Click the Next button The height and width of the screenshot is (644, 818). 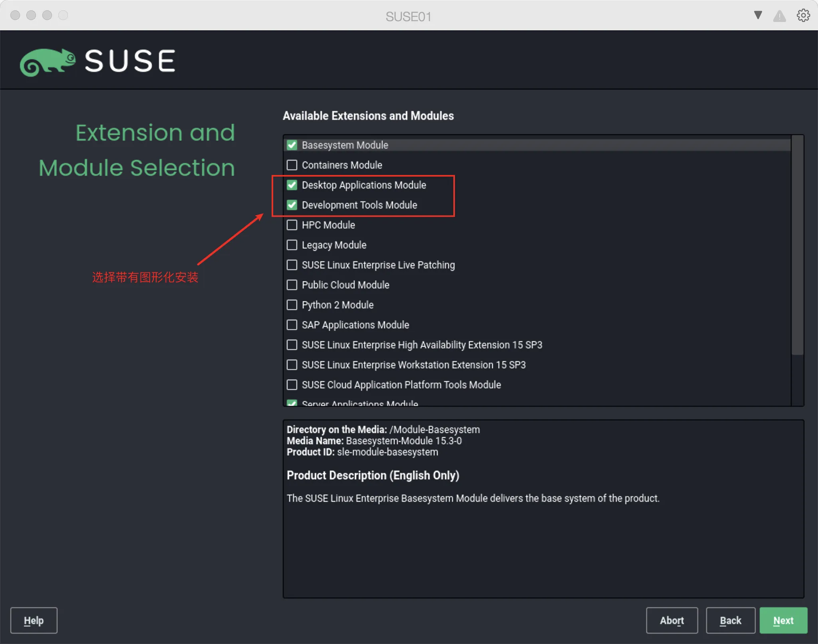tap(782, 620)
